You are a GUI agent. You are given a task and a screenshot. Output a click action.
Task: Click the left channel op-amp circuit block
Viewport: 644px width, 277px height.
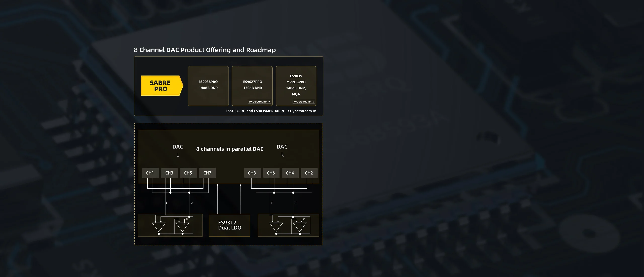pyautogui.click(x=170, y=225)
